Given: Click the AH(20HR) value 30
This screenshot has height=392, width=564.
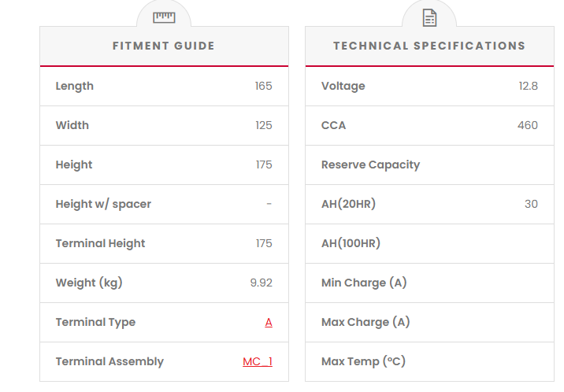Looking at the screenshot, I should (531, 204).
